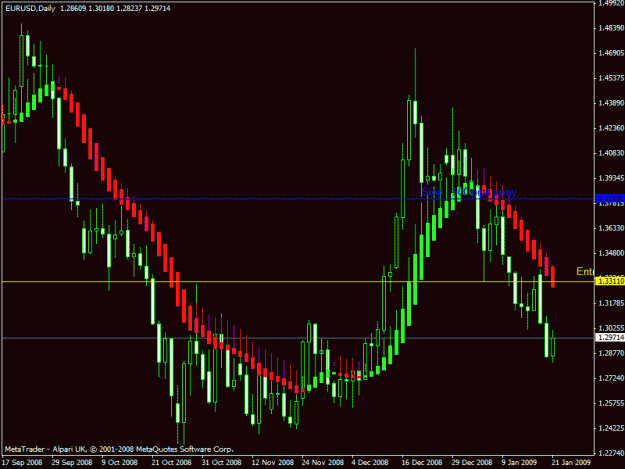
Task: Select the yellow horizontal entry line
Action: pos(297,282)
